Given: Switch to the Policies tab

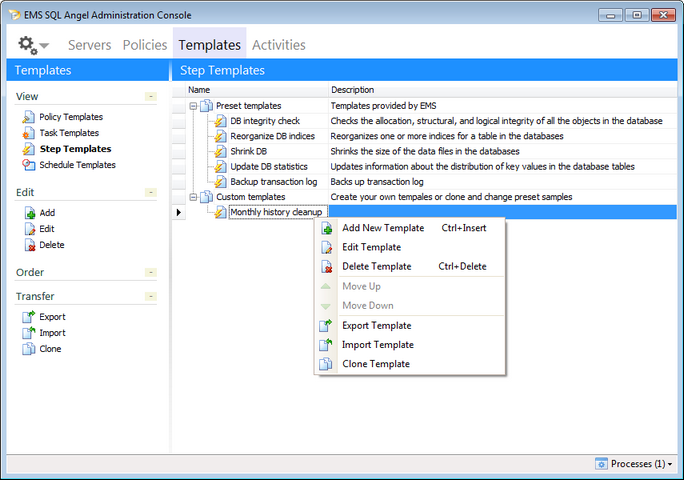Looking at the screenshot, I should 145,45.
